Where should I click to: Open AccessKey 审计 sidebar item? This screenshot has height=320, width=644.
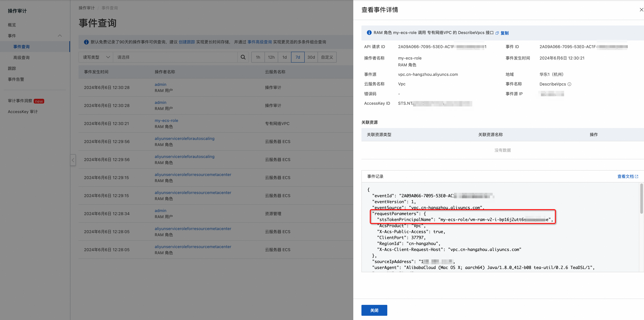(23, 112)
